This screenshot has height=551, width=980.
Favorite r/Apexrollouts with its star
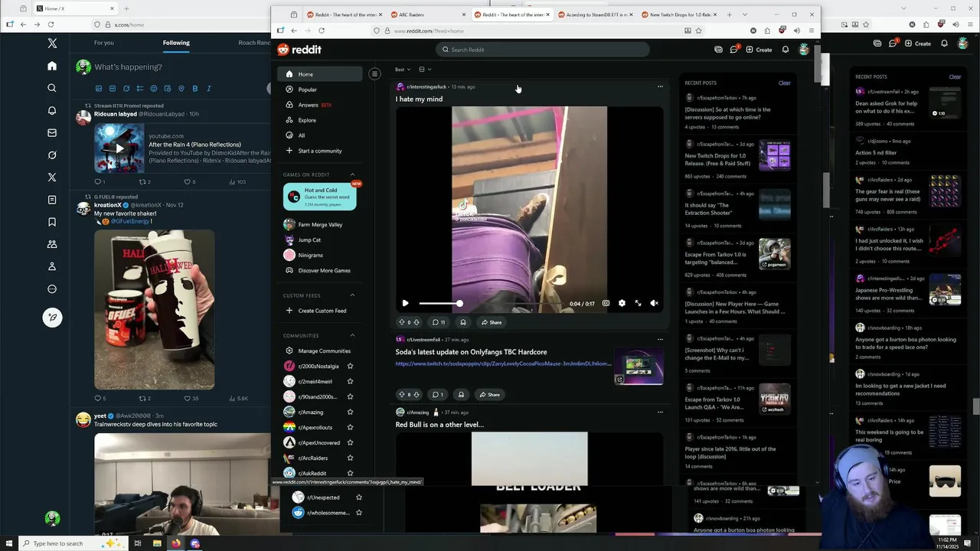[x=350, y=427]
